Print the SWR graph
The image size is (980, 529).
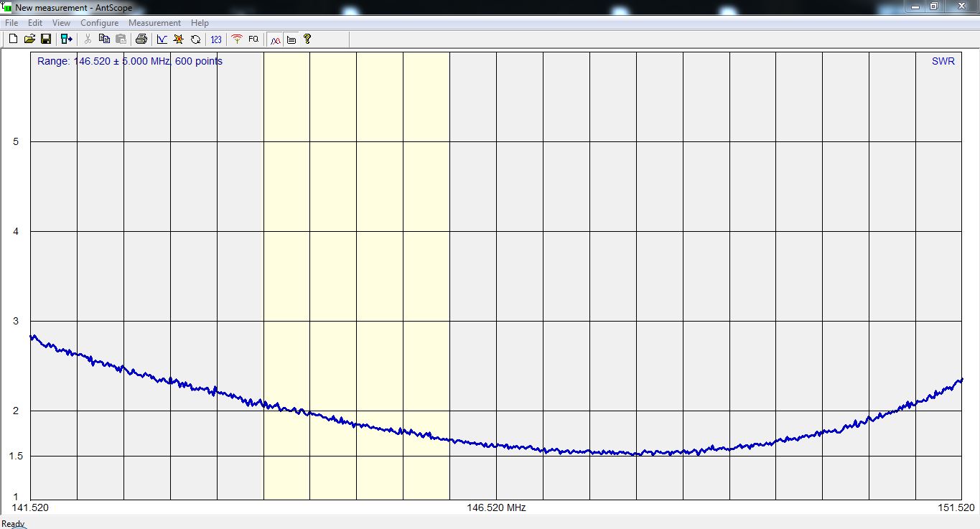pos(141,39)
